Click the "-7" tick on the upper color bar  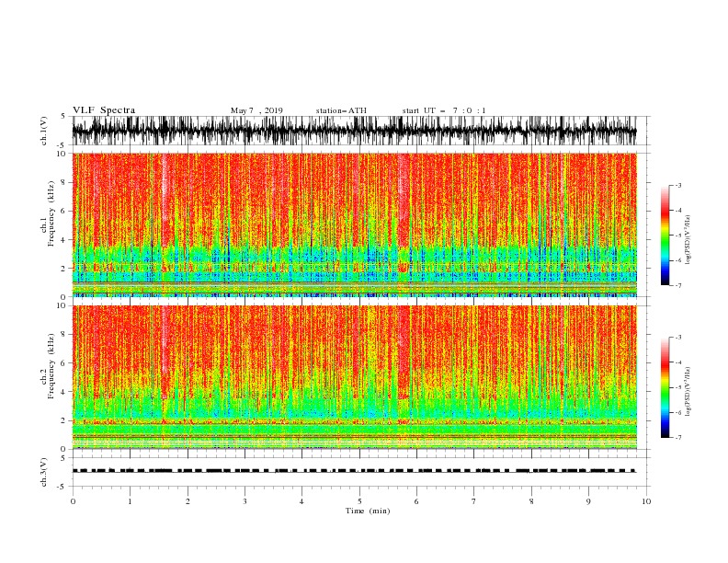(677, 285)
